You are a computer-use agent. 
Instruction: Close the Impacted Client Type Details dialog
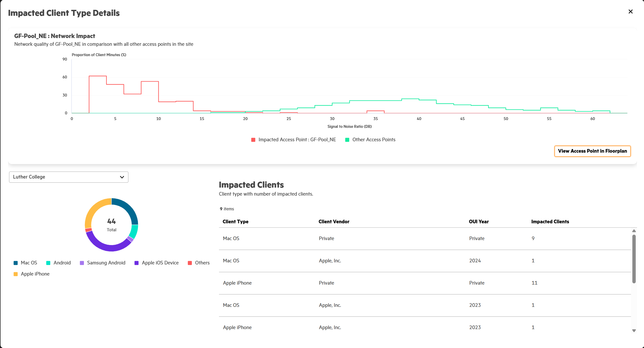click(631, 12)
